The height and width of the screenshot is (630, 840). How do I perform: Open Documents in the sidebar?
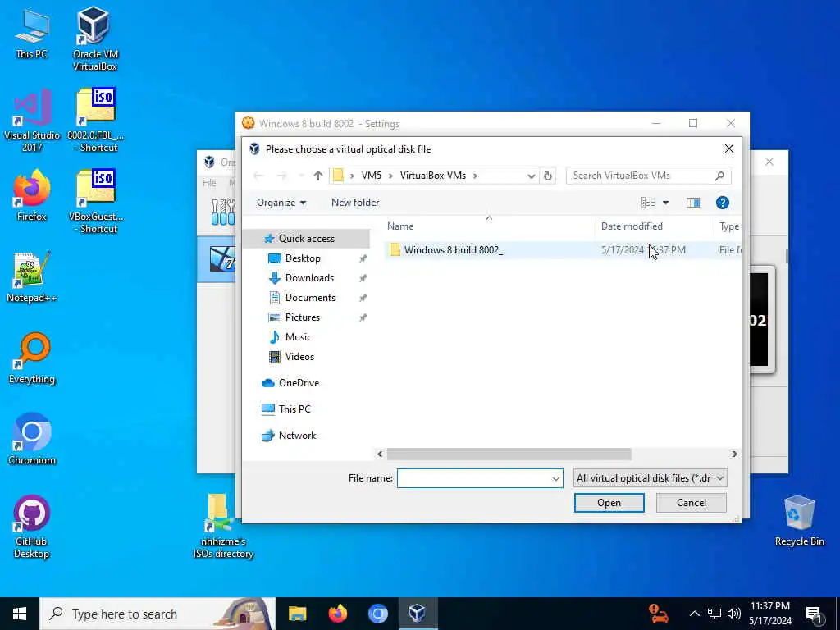309,298
